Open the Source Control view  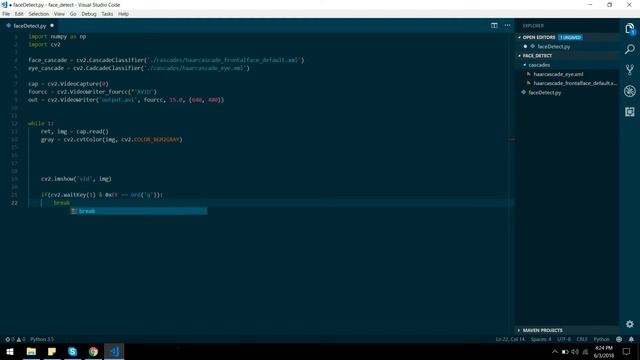629,70
